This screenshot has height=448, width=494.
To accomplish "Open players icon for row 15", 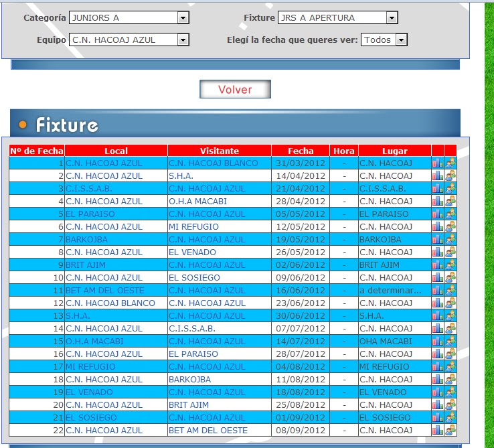I will (450, 341).
